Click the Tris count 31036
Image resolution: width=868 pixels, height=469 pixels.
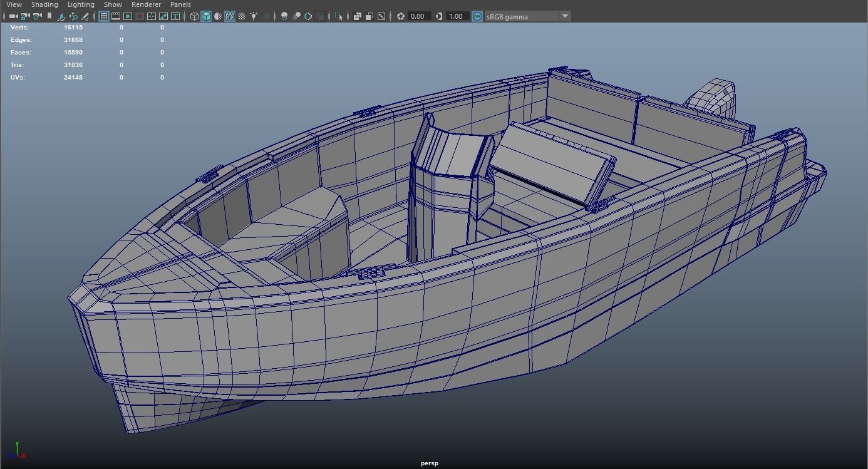click(x=73, y=65)
